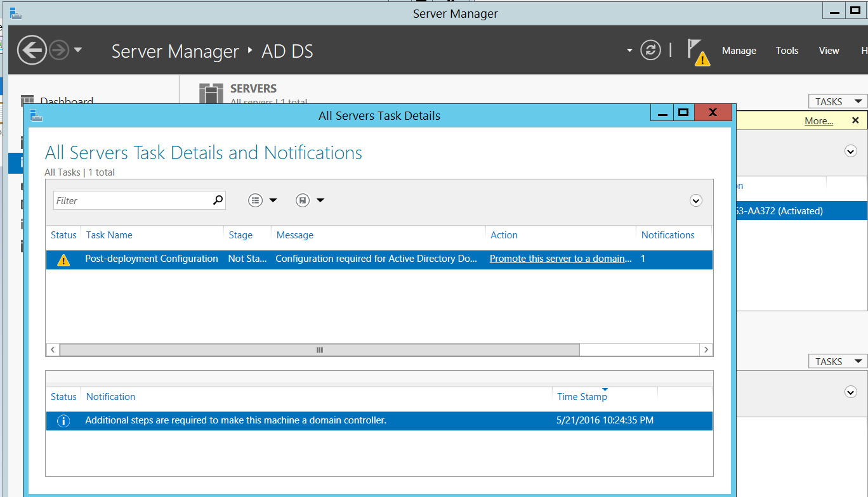The width and height of the screenshot is (868, 497).
Task: Click 'Promote this server to a domain...' link
Action: (561, 259)
